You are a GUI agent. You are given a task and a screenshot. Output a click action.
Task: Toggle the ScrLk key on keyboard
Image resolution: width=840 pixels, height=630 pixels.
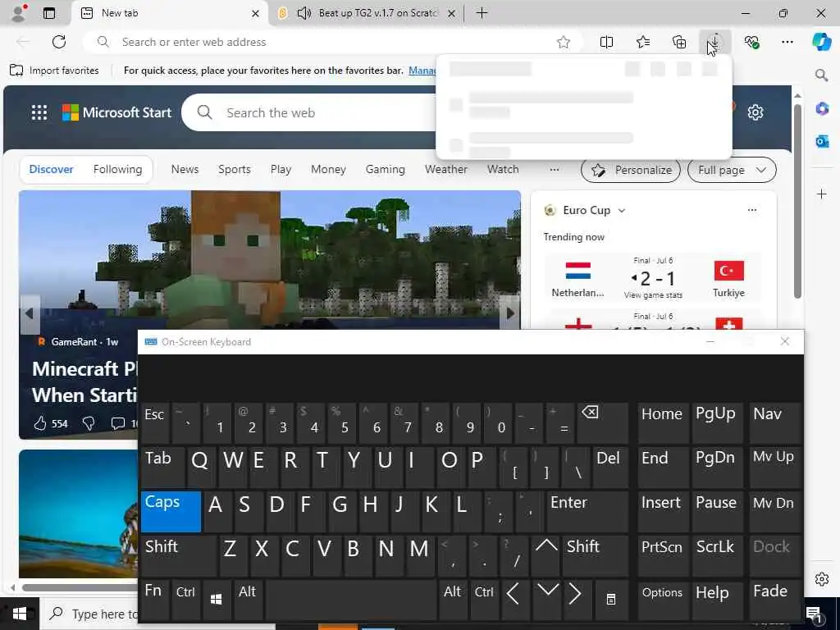pos(716,556)
